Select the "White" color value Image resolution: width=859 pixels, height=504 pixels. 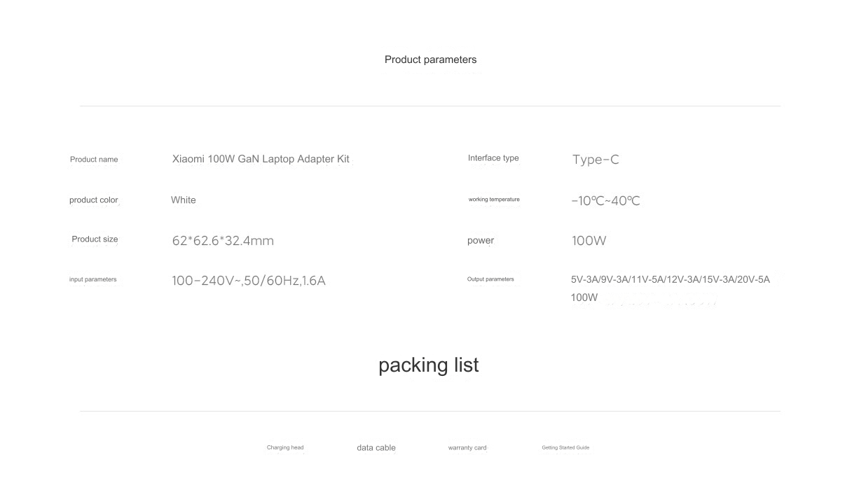click(x=184, y=200)
